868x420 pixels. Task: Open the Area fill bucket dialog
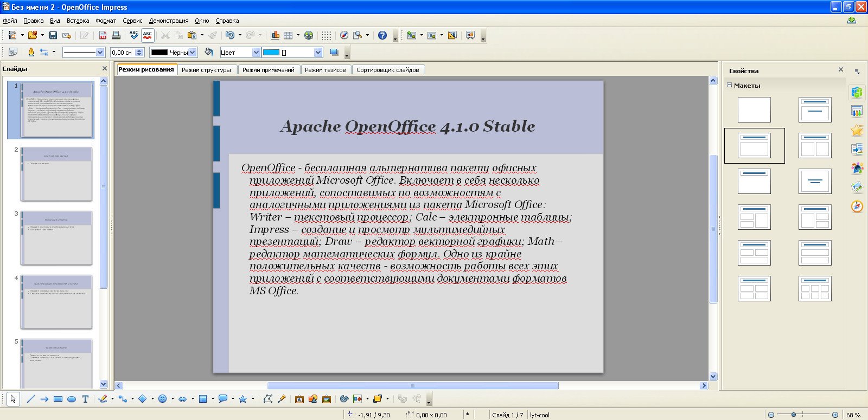(209, 52)
